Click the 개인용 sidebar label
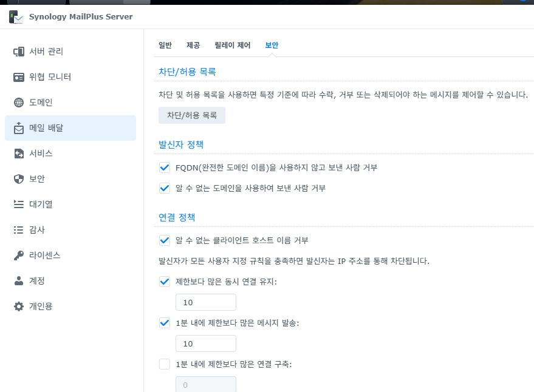Image resolution: width=534 pixels, height=392 pixels. pyautogui.click(x=41, y=306)
